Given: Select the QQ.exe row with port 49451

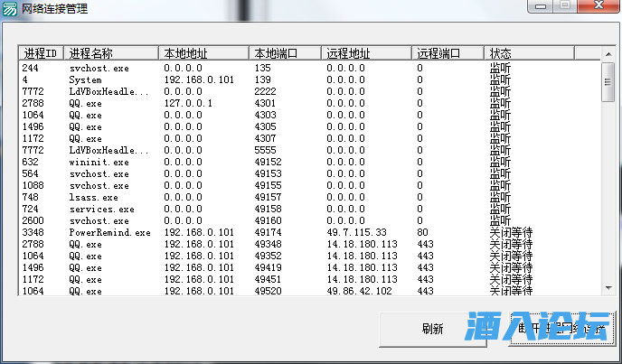Looking at the screenshot, I should [309, 279].
